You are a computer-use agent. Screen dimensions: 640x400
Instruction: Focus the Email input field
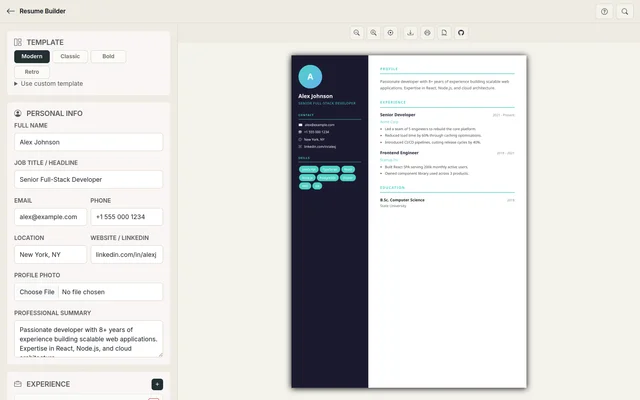[x=51, y=217]
